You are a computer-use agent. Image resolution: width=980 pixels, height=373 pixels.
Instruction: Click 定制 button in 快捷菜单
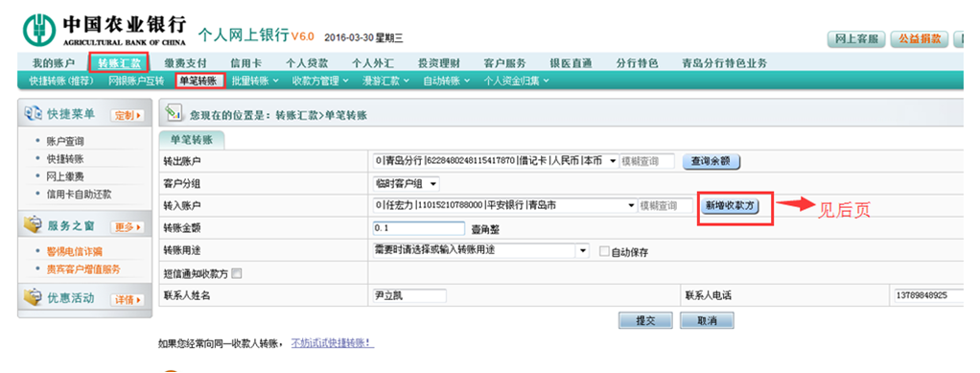click(128, 116)
